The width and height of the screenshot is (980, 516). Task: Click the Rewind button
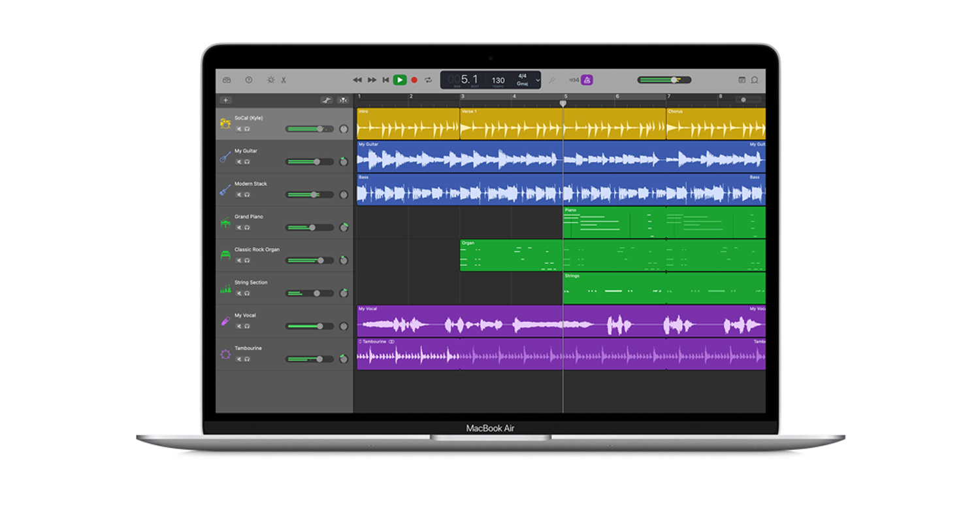pos(357,80)
